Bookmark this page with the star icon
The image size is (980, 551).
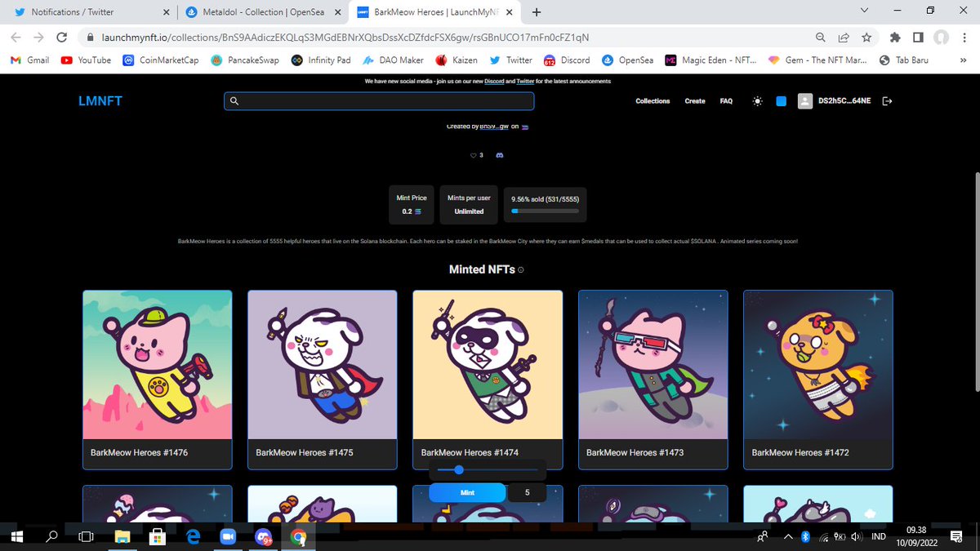(866, 38)
